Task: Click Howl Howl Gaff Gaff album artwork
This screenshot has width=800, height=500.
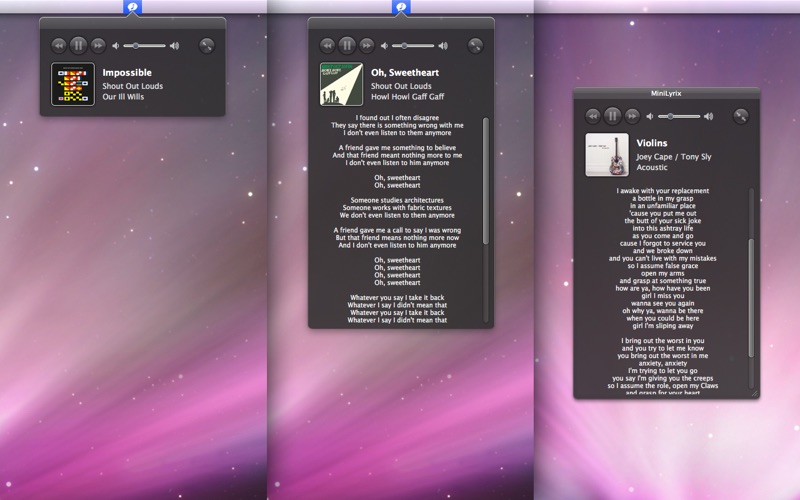Action: [341, 84]
